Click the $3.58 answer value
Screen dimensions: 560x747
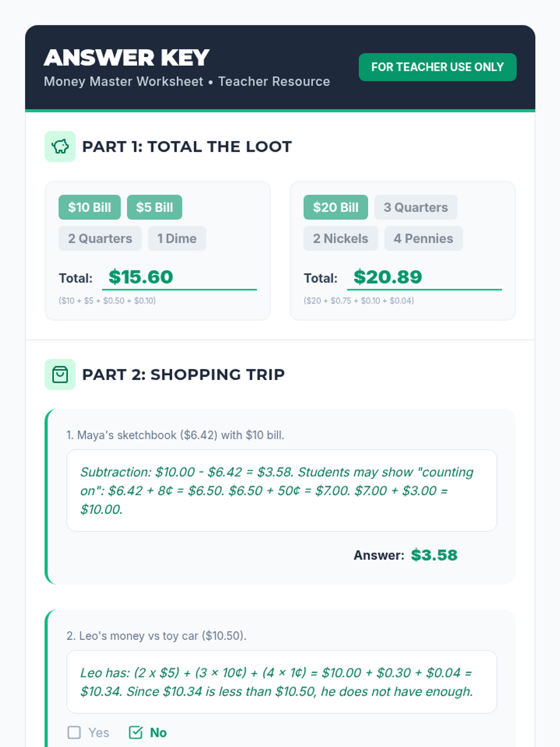click(434, 555)
